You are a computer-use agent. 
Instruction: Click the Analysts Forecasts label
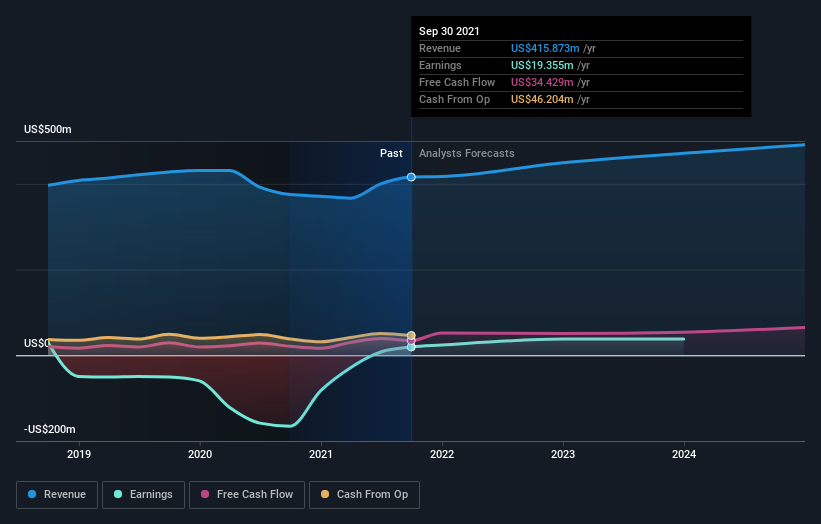[467, 153]
